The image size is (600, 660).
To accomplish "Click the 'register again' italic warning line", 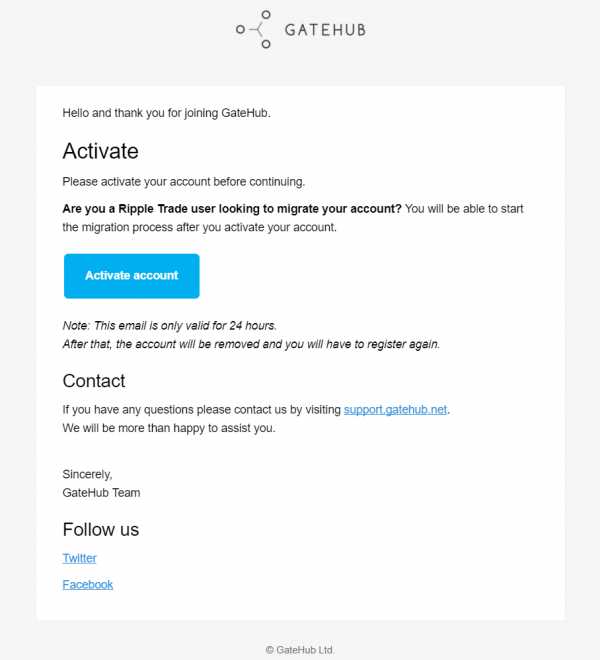I will [x=251, y=344].
